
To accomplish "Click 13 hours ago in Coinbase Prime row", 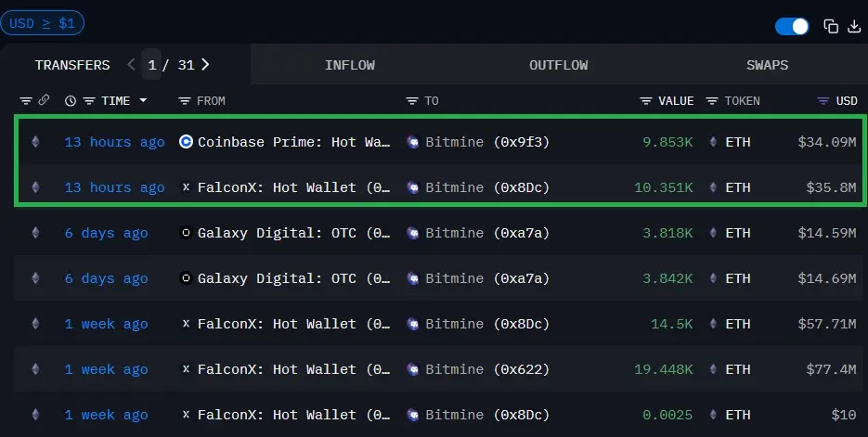I will point(114,142).
